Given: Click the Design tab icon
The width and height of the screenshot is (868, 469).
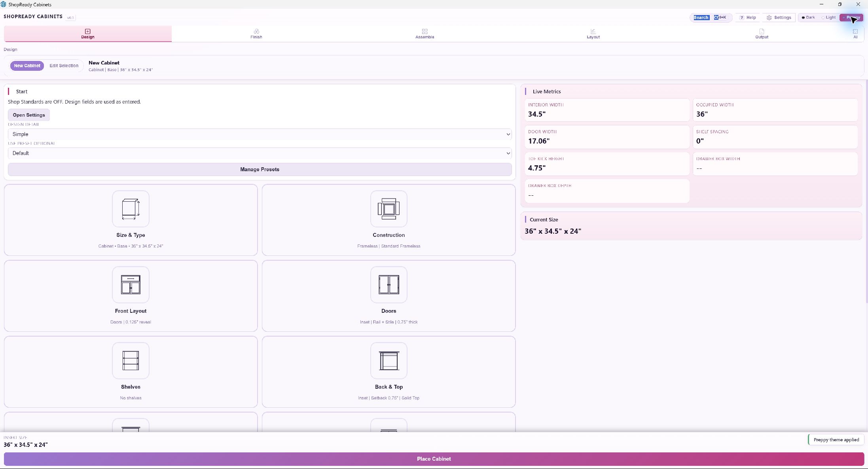Looking at the screenshot, I should tap(88, 31).
